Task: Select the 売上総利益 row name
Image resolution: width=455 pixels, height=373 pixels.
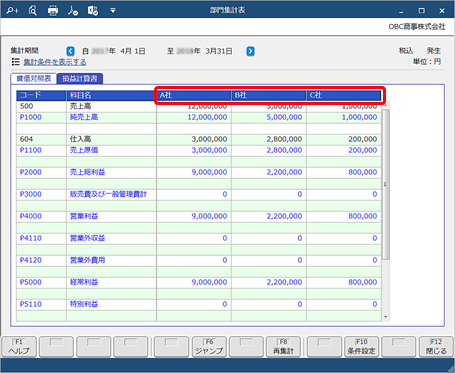Action: tap(111, 172)
